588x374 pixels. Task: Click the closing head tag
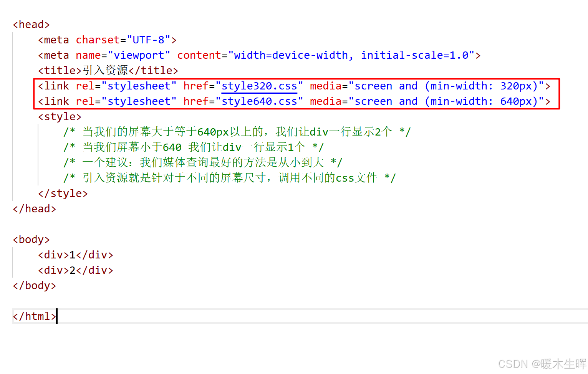[x=34, y=209]
